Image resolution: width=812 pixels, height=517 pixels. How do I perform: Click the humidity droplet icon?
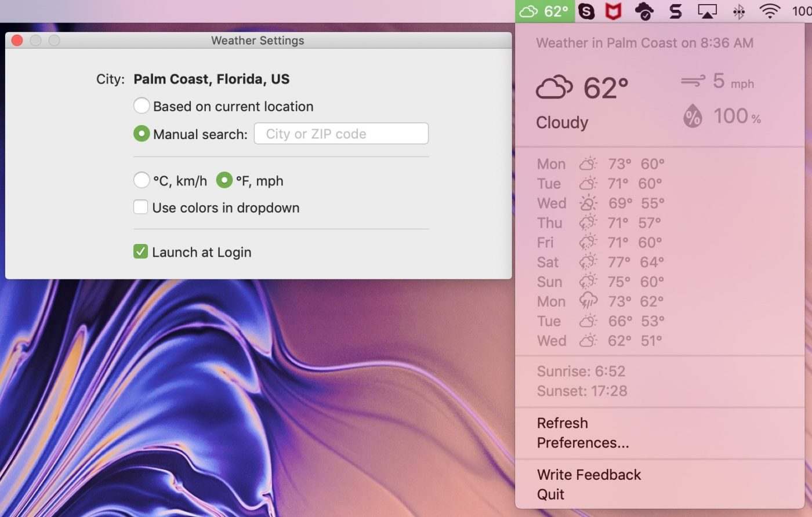click(693, 116)
